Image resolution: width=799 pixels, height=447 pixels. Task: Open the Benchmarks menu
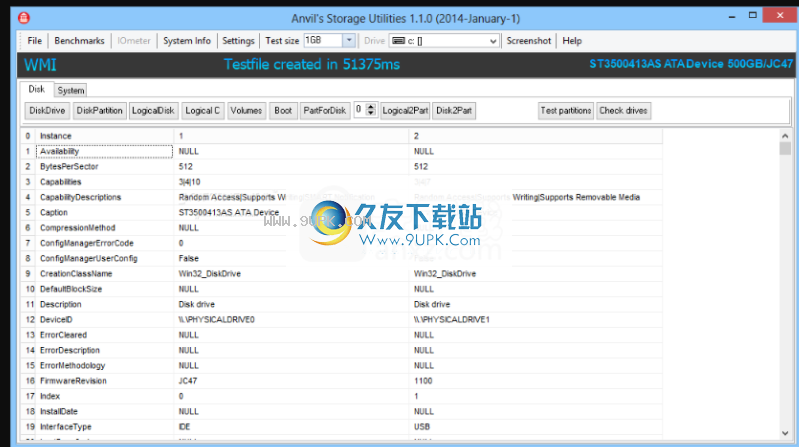79,41
